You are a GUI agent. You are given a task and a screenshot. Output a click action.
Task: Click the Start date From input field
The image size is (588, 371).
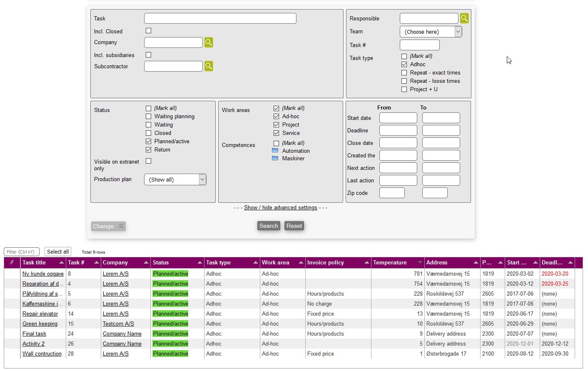398,118
